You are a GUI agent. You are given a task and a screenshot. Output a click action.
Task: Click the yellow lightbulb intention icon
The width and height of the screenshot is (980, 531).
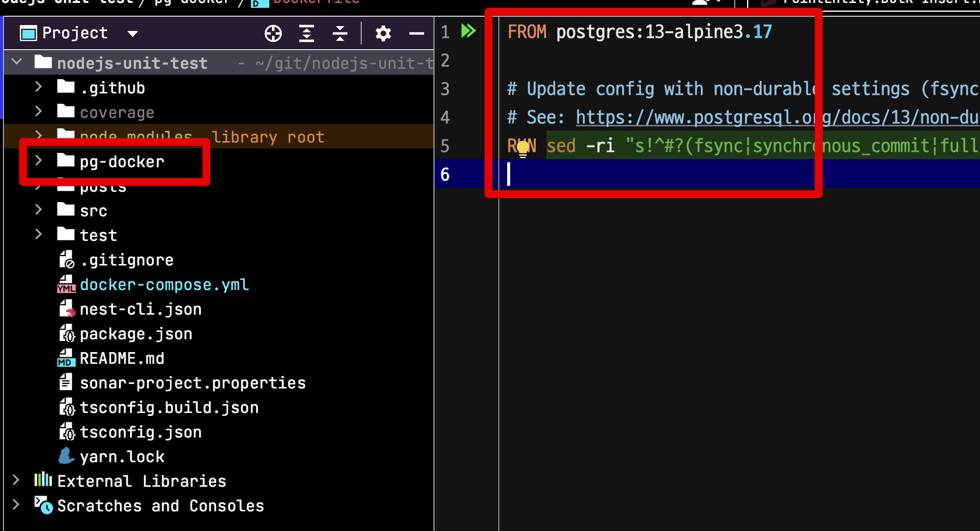523,147
